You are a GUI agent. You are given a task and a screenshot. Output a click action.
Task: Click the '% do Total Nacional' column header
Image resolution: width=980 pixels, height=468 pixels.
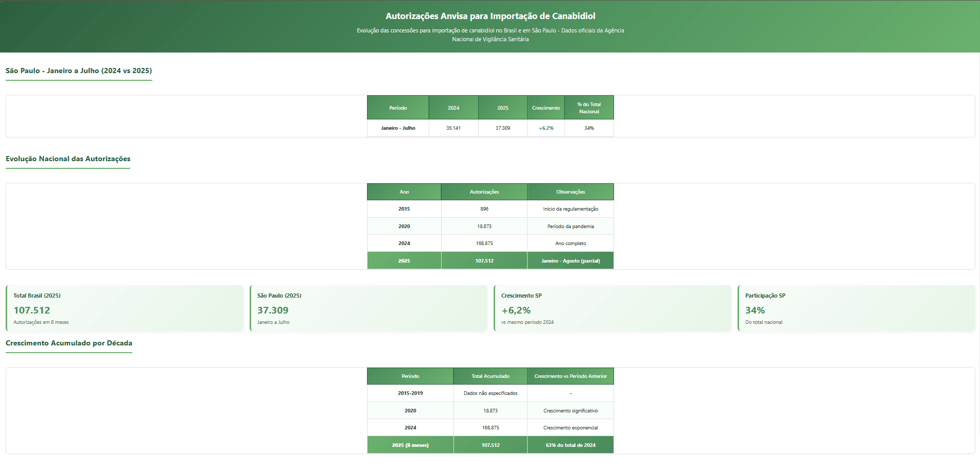click(x=589, y=108)
